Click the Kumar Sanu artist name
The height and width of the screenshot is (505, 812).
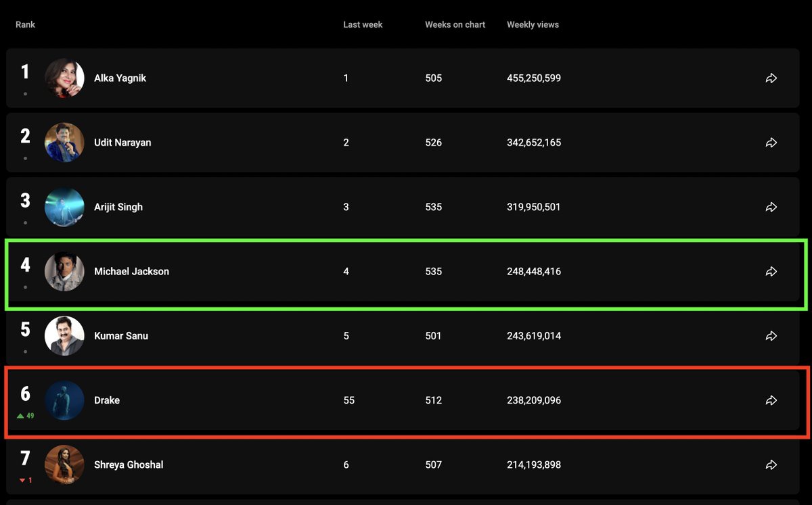point(121,336)
